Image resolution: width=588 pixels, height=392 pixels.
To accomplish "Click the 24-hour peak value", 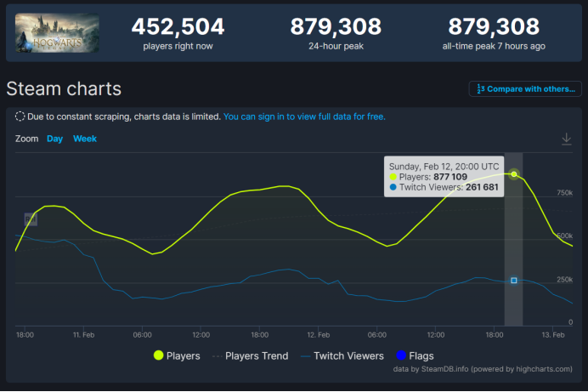I will [x=336, y=26].
